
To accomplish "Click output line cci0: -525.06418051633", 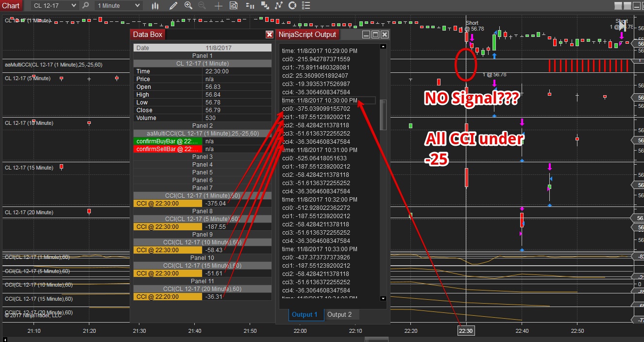I will tap(314, 158).
